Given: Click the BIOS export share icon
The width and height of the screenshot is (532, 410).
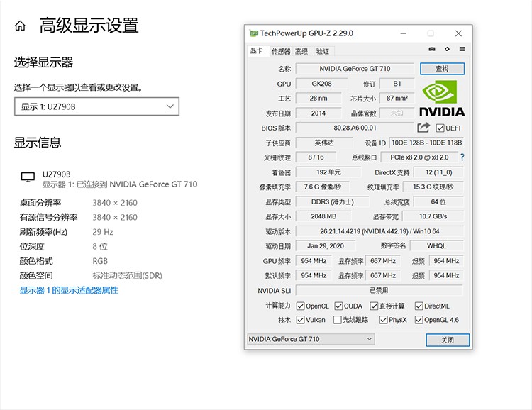Looking at the screenshot, I should coord(423,128).
